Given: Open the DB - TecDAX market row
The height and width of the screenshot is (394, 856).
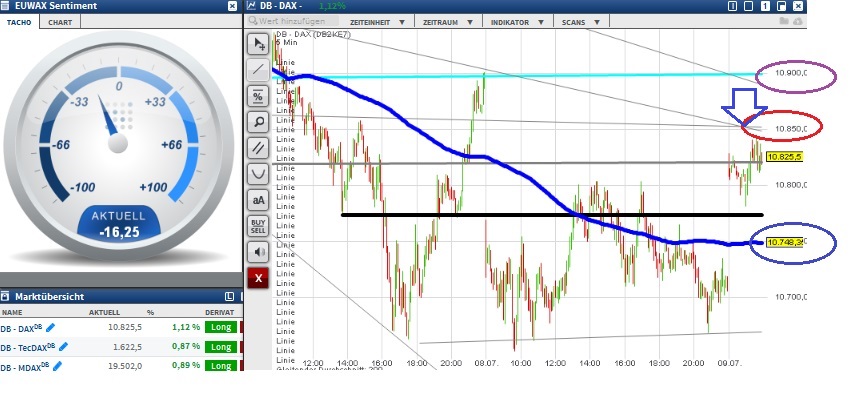Looking at the screenshot, I should click(121, 347).
